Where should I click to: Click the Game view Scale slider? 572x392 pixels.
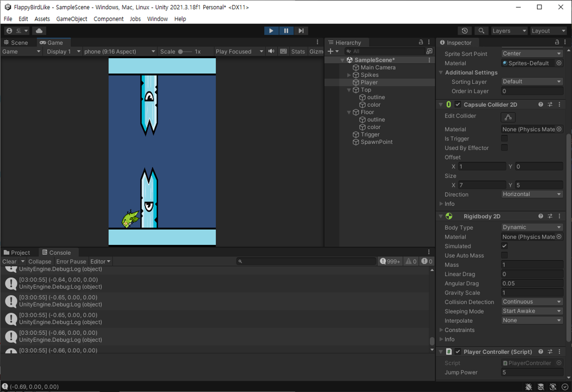pos(185,51)
